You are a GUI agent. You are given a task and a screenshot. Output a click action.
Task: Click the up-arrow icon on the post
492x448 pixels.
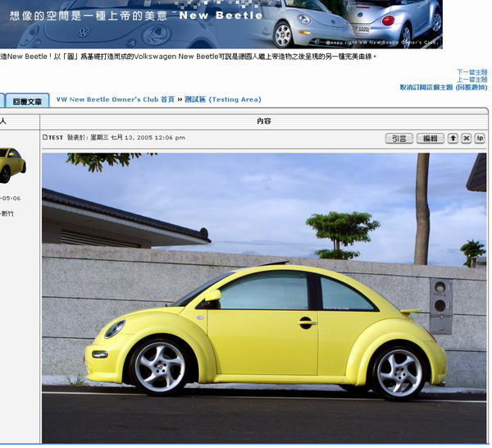click(453, 139)
